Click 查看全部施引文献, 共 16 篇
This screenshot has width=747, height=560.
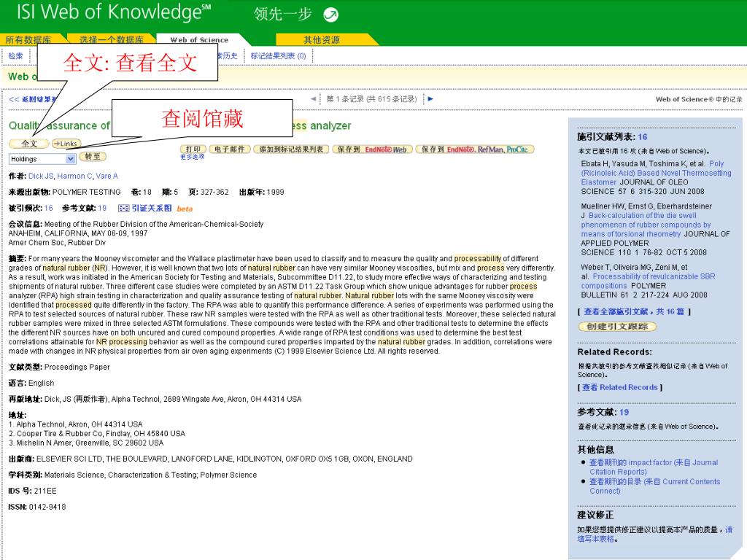coord(634,311)
